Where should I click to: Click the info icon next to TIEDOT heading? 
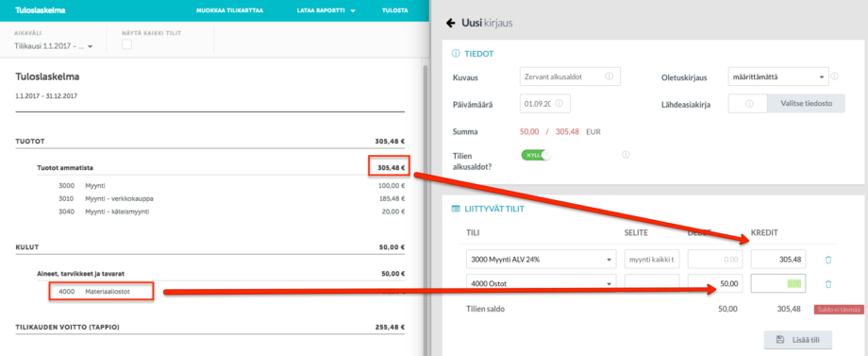456,54
